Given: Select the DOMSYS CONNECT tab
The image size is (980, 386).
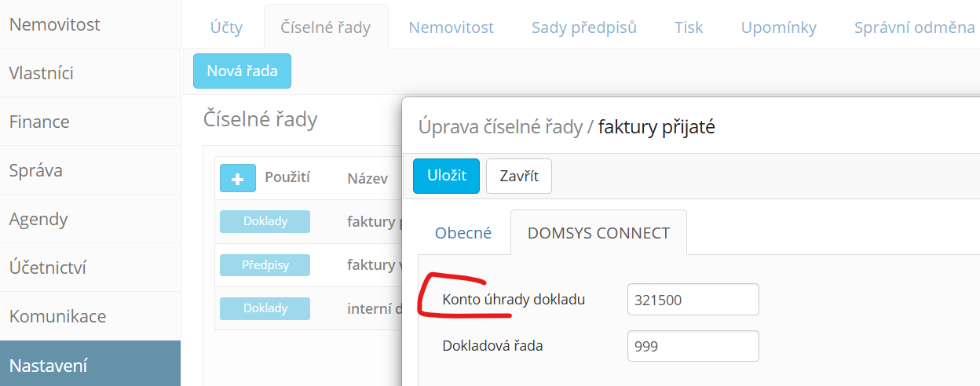Looking at the screenshot, I should (x=598, y=233).
